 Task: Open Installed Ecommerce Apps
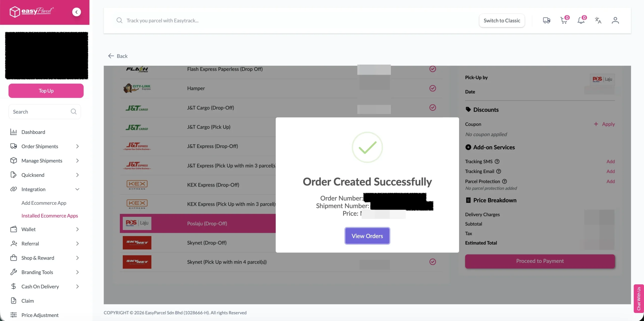50,216
